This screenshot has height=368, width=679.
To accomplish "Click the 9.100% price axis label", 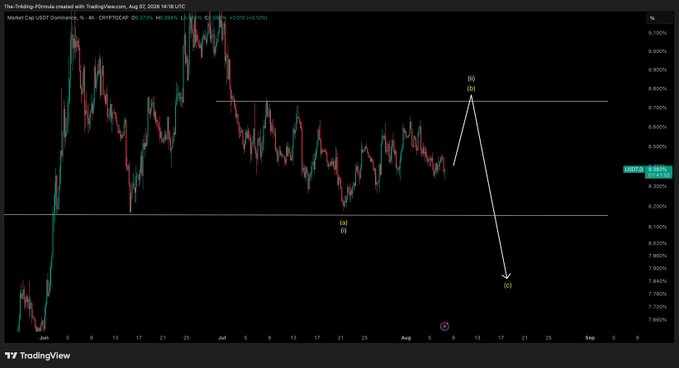I will pos(657,33).
